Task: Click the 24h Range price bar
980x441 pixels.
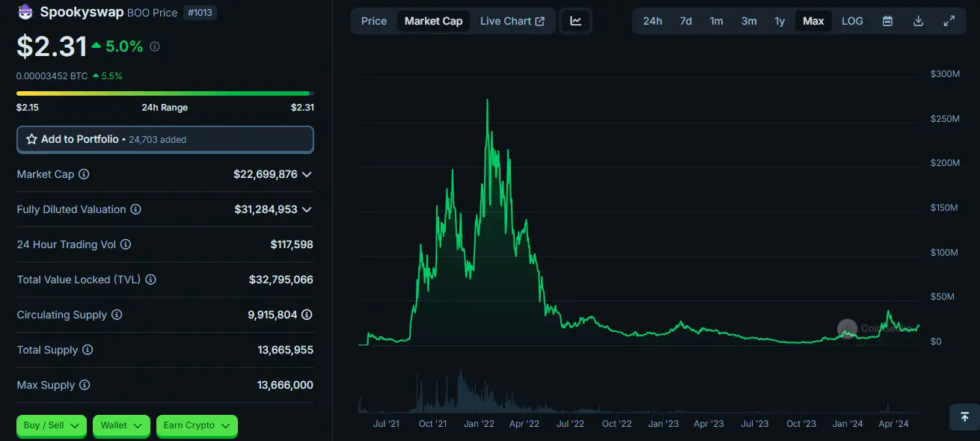Action: tap(165, 93)
